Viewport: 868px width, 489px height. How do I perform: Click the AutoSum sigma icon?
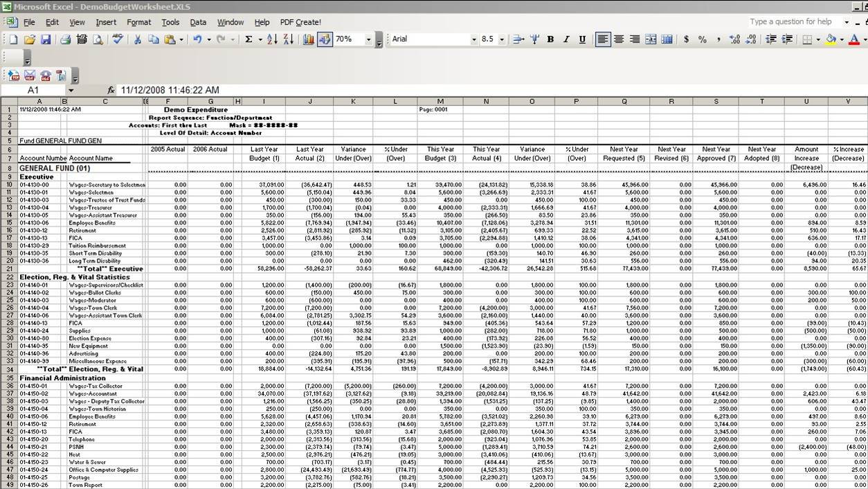(x=248, y=39)
